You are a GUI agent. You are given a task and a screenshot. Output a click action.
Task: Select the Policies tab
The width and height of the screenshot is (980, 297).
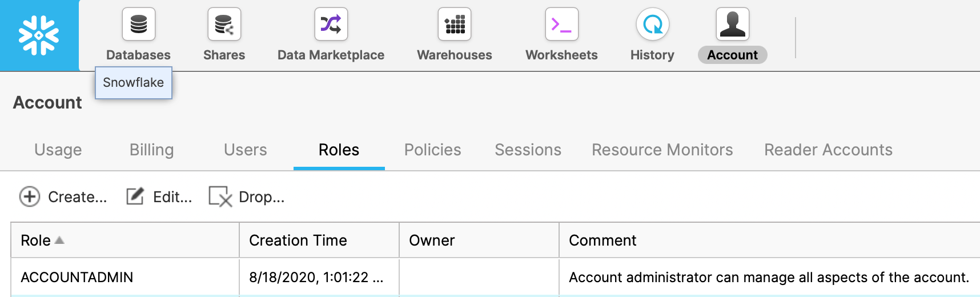coord(433,150)
